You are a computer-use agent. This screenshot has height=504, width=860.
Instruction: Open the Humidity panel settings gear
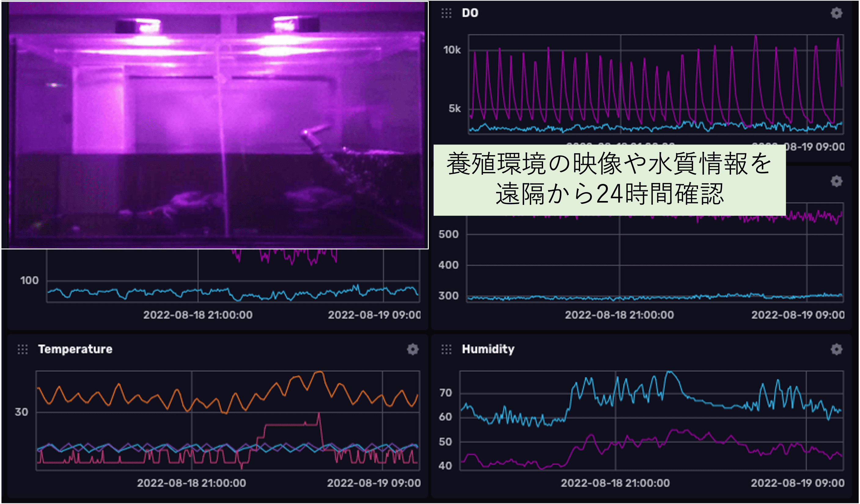coord(836,349)
